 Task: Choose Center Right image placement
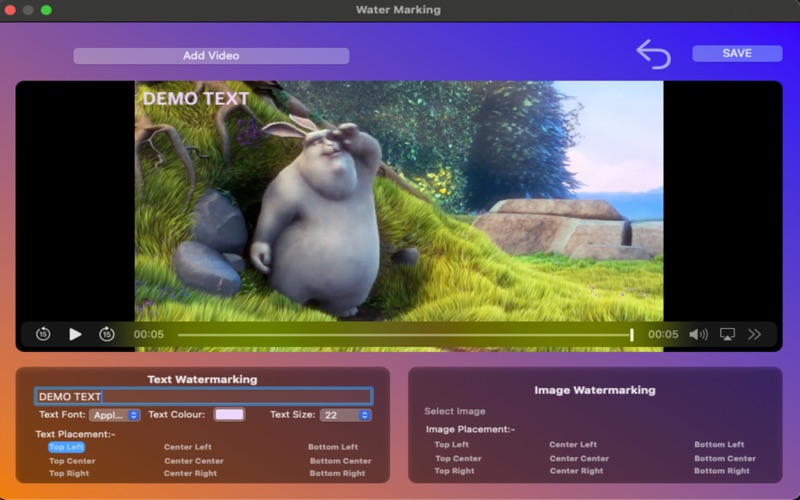pos(577,471)
